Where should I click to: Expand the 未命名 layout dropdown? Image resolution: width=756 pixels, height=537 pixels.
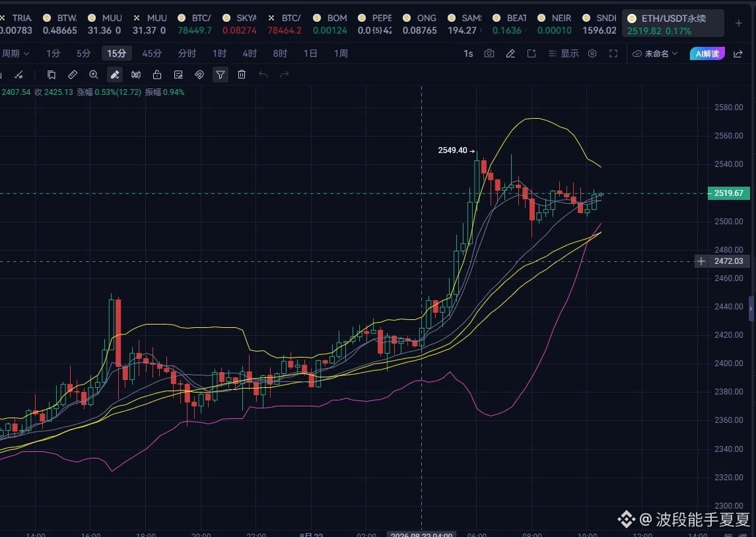coord(655,53)
